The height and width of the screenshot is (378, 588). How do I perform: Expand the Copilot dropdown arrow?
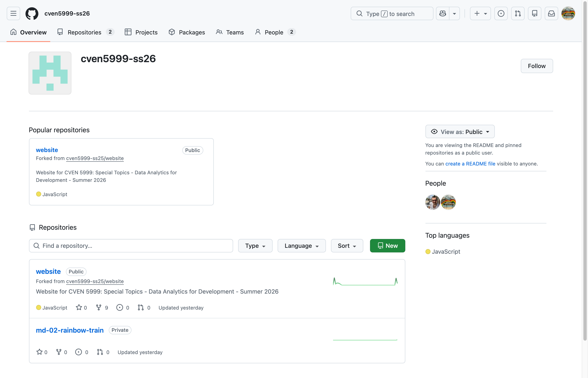click(x=454, y=13)
